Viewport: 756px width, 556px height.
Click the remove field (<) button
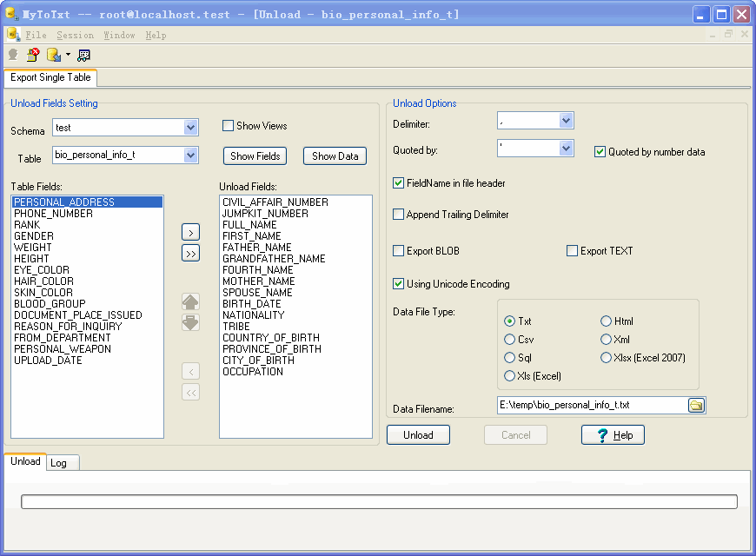click(191, 371)
